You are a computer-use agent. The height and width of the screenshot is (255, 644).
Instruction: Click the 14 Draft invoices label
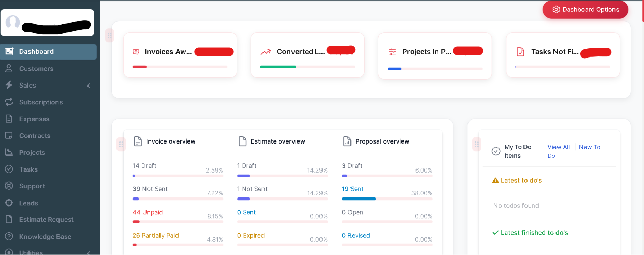(x=144, y=166)
